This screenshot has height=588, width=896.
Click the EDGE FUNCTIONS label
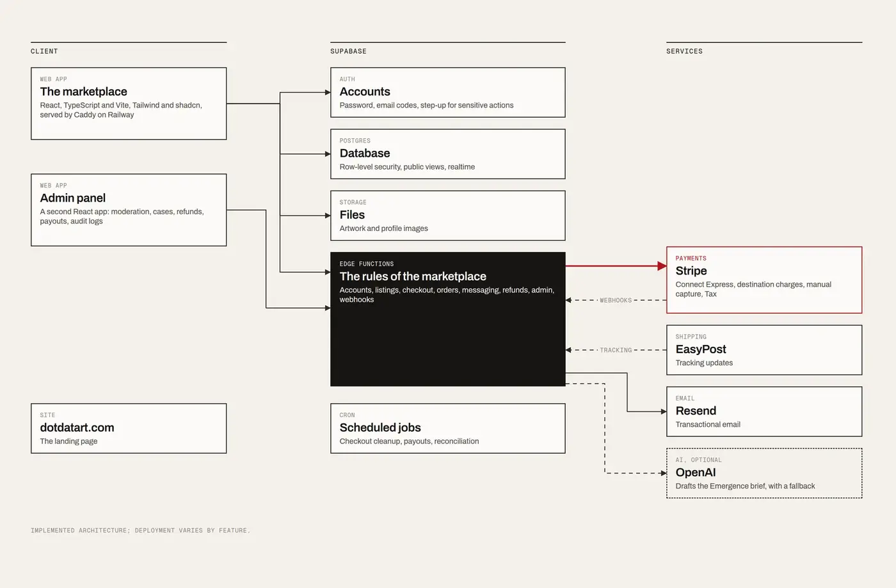point(366,264)
